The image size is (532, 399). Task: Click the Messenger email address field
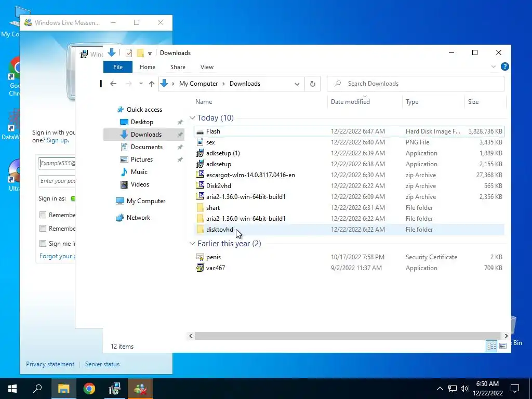(56, 163)
